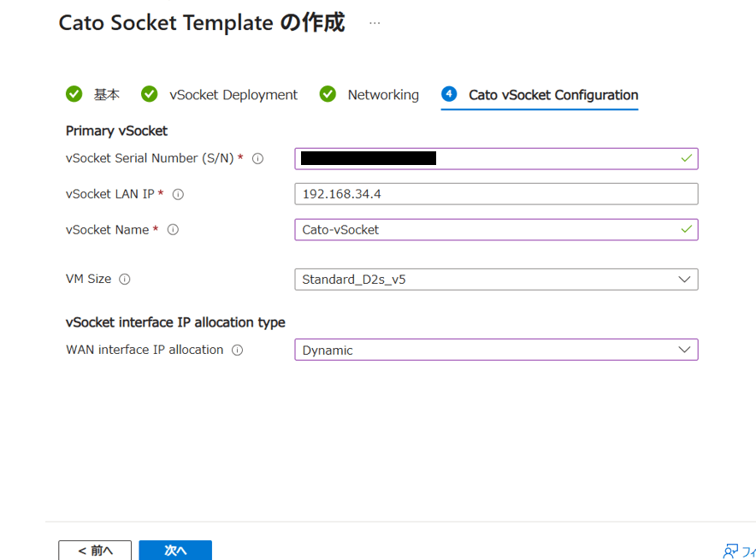Viewport: 756px width, 560px height.
Task: Click the info icon next to vSocket Serial Number
Action: (x=257, y=158)
